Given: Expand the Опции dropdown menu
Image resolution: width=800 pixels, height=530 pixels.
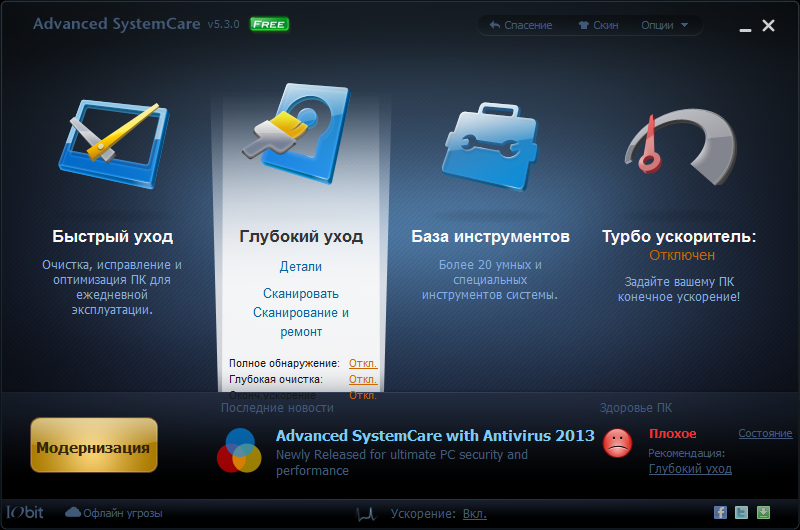Looking at the screenshot, I should [x=664, y=25].
